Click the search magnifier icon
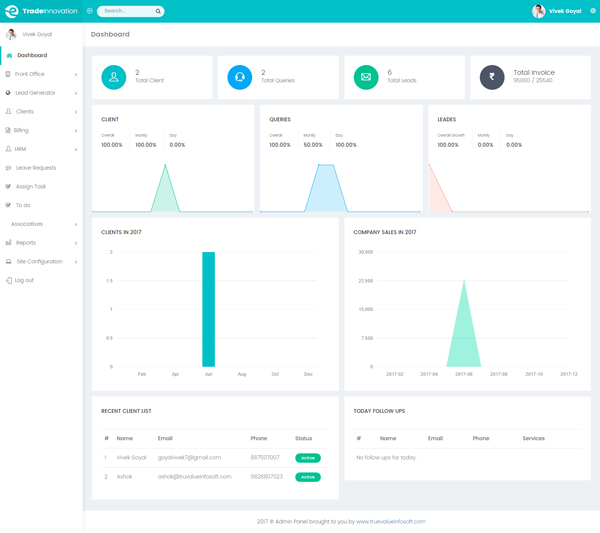This screenshot has height=533, width=600. (x=158, y=11)
